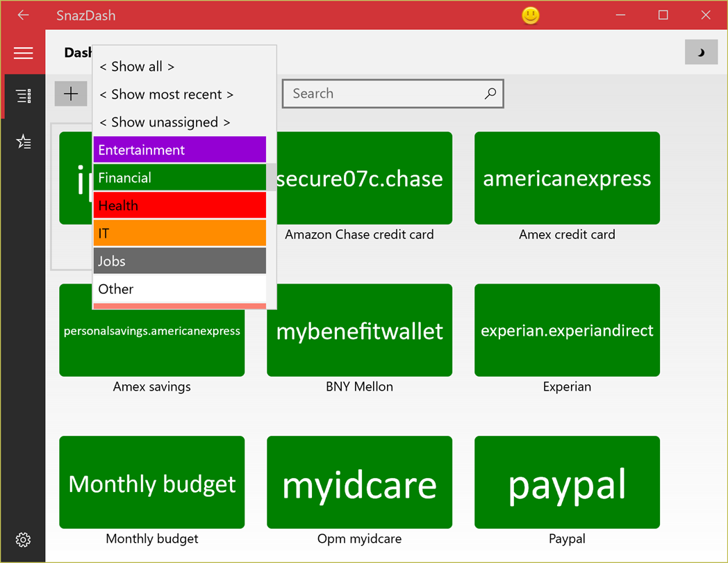The image size is (728, 563).
Task: Click 'Amex credit card' label
Action: (567, 235)
